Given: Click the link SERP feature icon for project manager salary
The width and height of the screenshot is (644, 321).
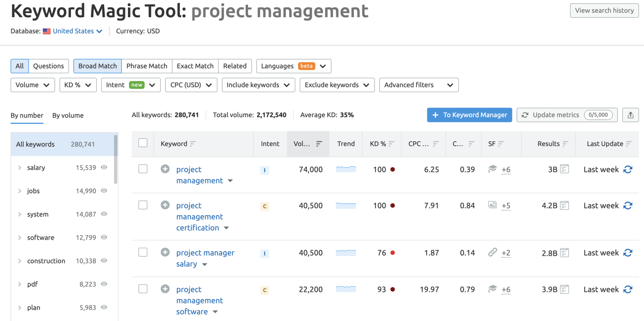Looking at the screenshot, I should click(x=492, y=253).
